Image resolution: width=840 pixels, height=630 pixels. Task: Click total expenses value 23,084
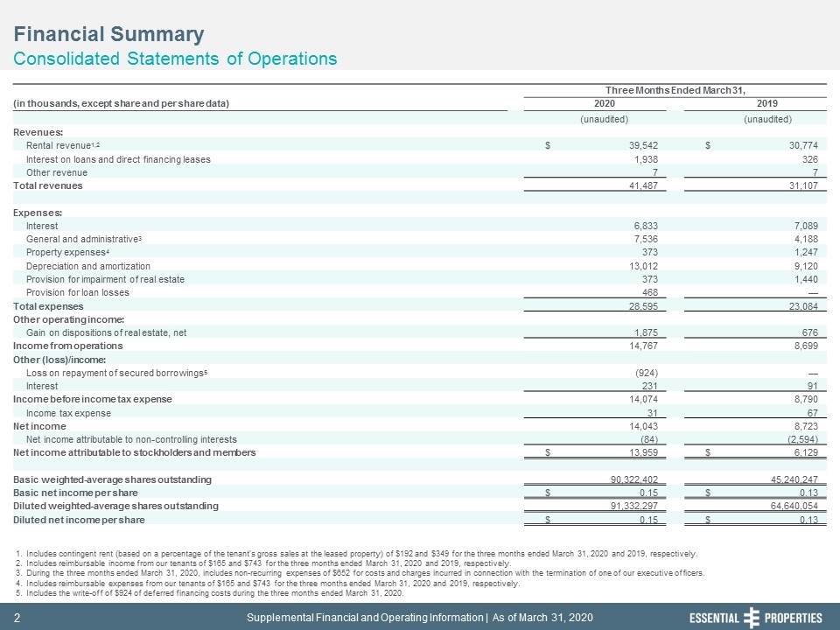click(x=803, y=306)
